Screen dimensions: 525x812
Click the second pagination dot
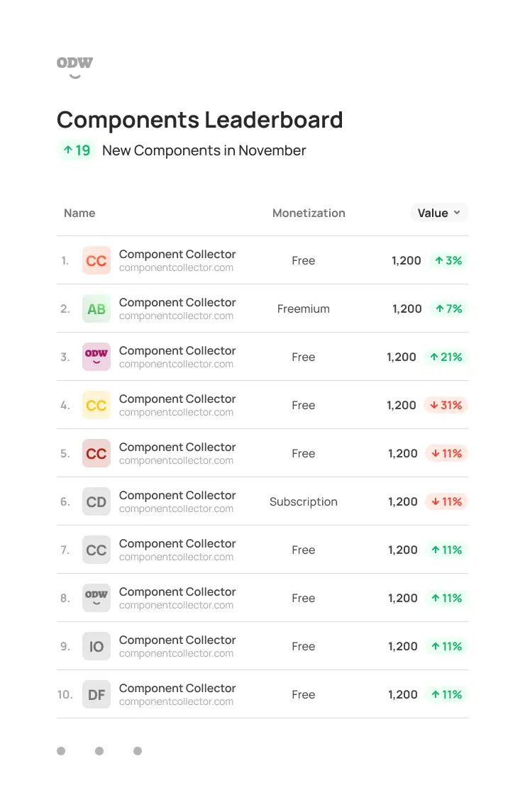tap(99, 750)
